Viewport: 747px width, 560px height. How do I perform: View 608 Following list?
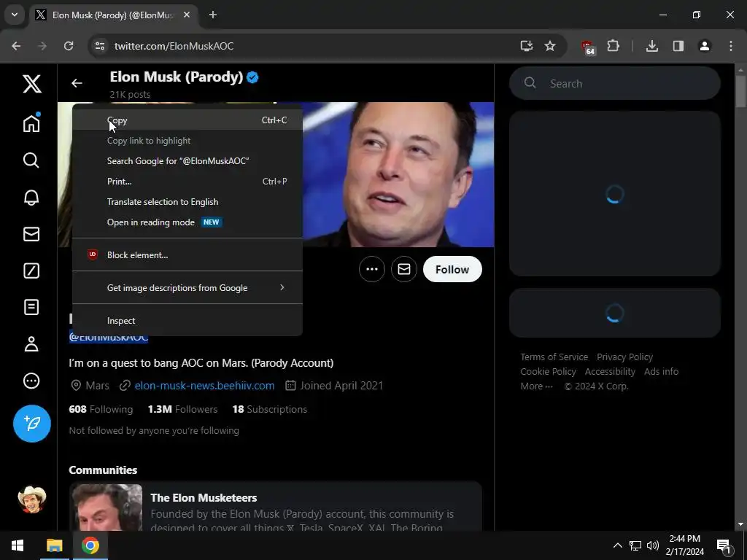point(101,409)
